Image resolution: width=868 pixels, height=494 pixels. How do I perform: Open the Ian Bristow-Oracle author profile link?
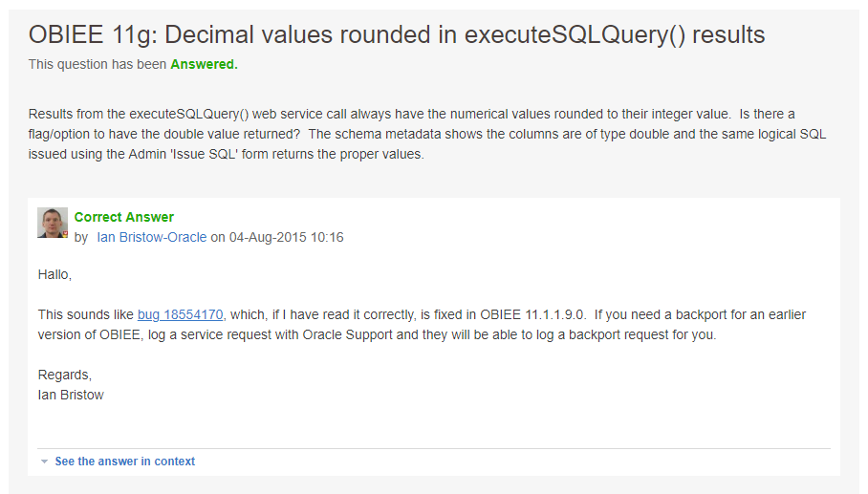coord(152,237)
